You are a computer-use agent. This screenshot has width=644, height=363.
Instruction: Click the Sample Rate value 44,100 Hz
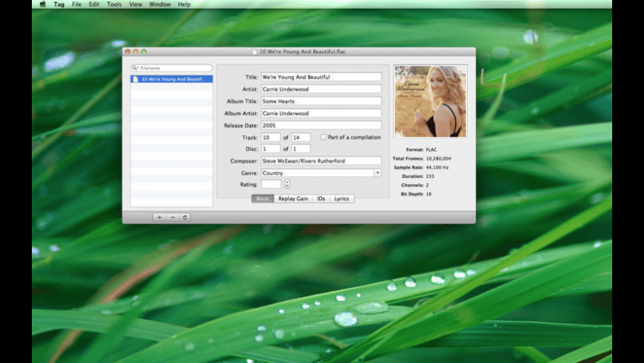click(437, 167)
